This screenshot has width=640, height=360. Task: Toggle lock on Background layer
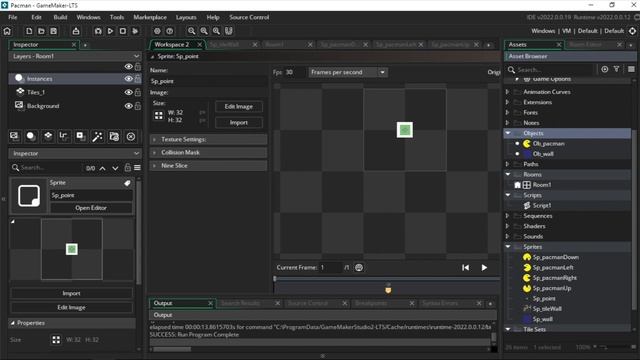coord(138,105)
